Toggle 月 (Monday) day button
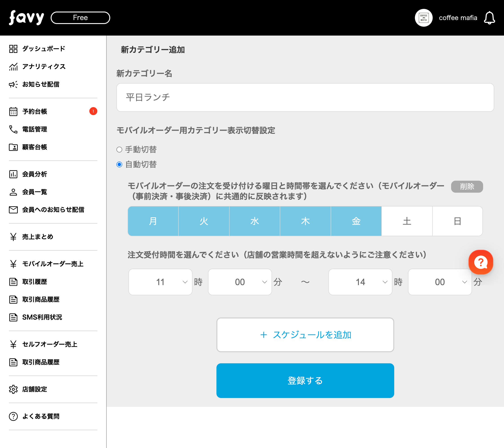The image size is (504, 448). [x=153, y=221]
